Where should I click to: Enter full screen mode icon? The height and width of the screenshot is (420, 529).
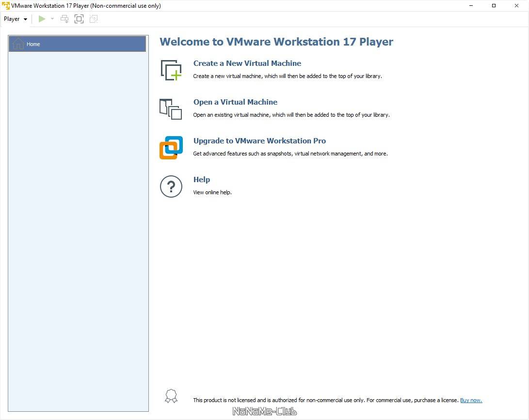point(79,19)
